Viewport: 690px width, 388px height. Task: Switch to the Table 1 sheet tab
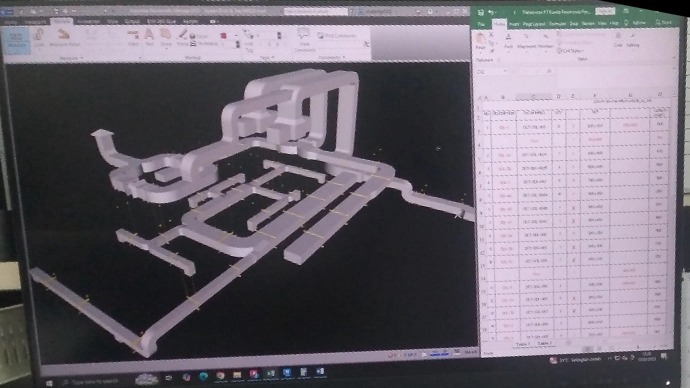coord(523,344)
